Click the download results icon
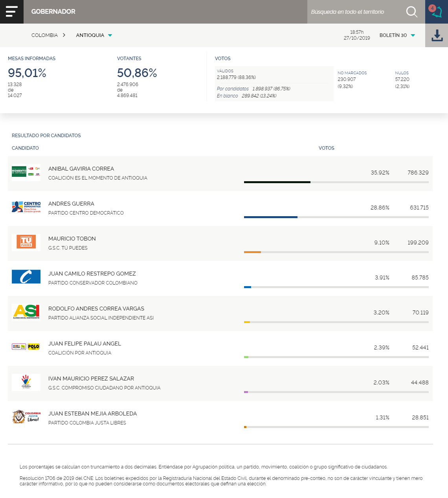Viewport: 448px width, 498px height. coord(437,35)
